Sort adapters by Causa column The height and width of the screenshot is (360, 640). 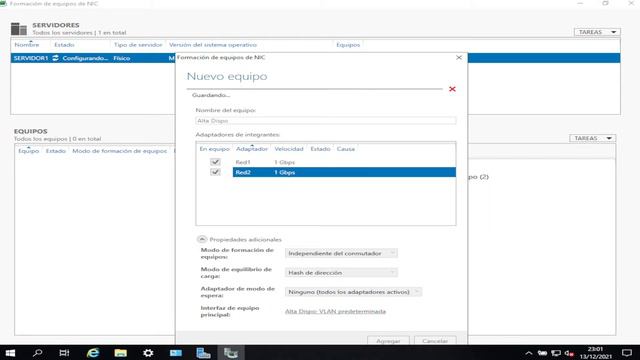346,149
